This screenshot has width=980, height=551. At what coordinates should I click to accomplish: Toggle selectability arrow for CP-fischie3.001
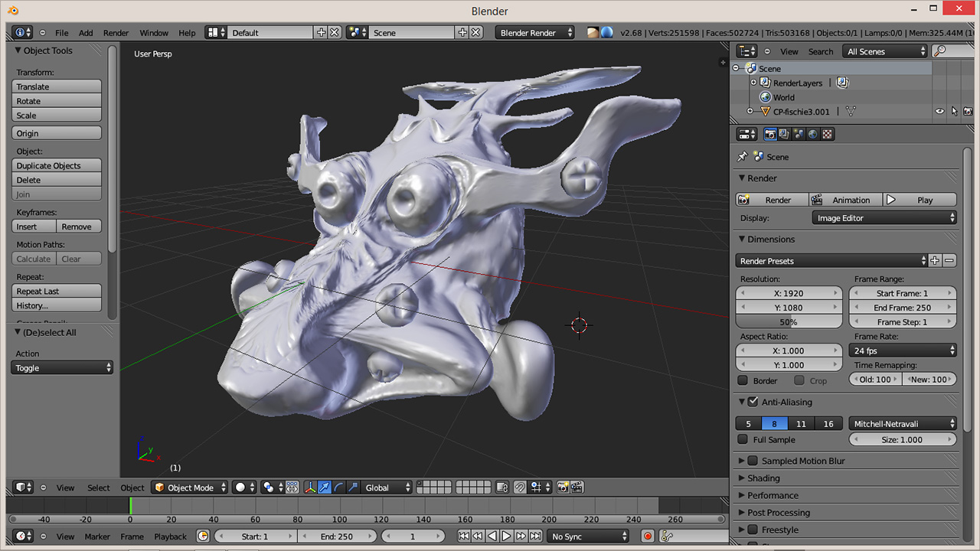click(x=954, y=112)
